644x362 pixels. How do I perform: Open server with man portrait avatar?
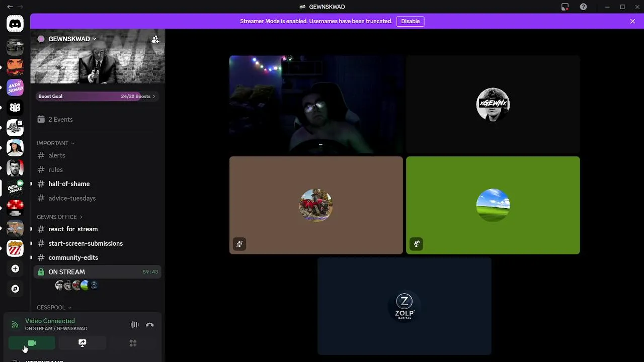(15, 167)
